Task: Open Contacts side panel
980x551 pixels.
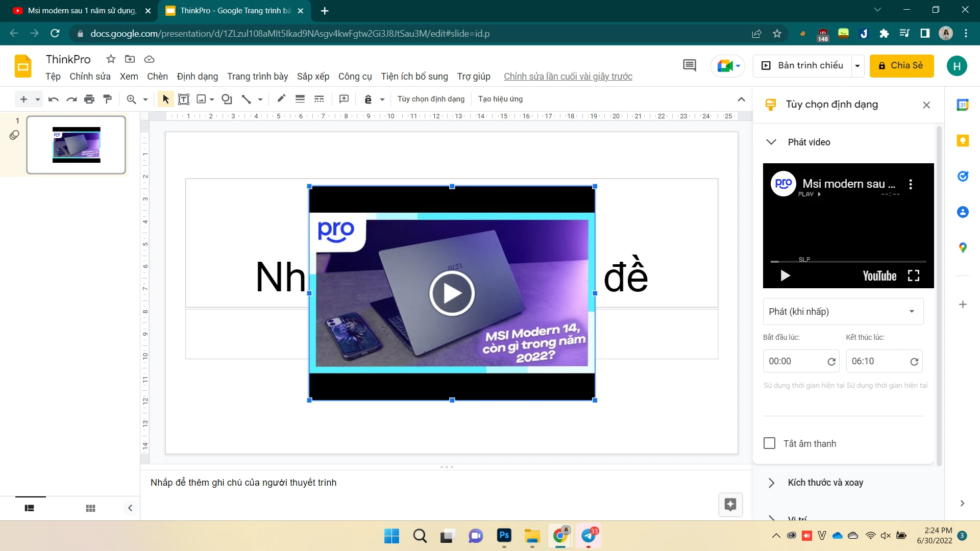Action: click(x=963, y=212)
